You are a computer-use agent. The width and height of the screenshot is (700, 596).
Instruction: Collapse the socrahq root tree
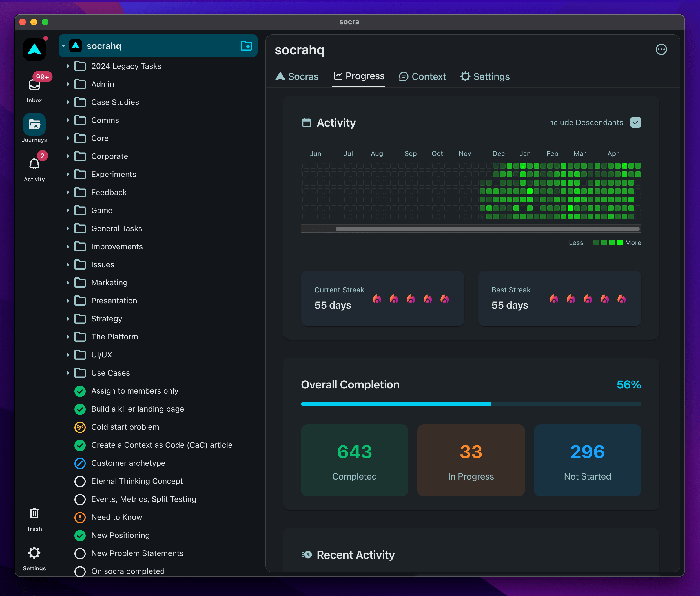[x=63, y=46]
